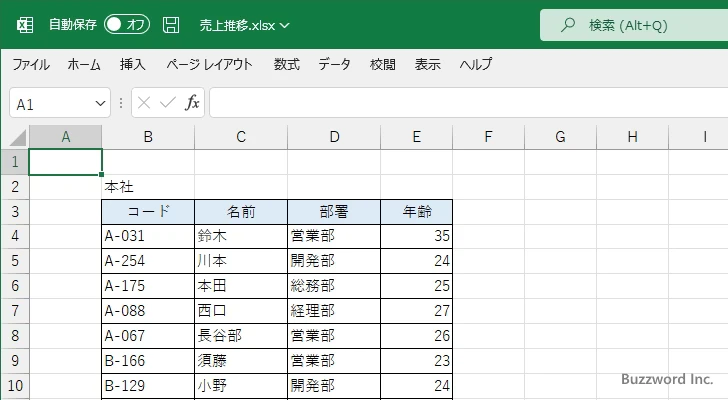Click cell with name 須藤
This screenshot has height=400, width=728.
click(x=241, y=361)
